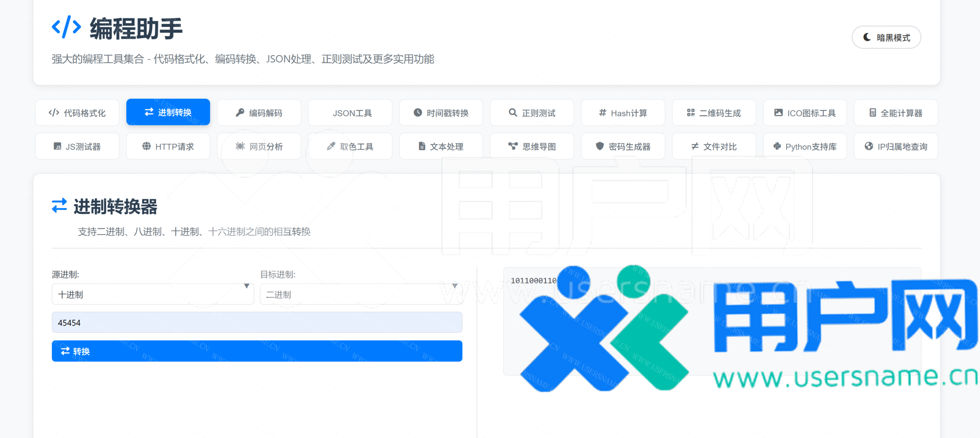Screen dimensions: 980x438
Task: Click the blue 转换 button
Action: pyautogui.click(x=257, y=351)
